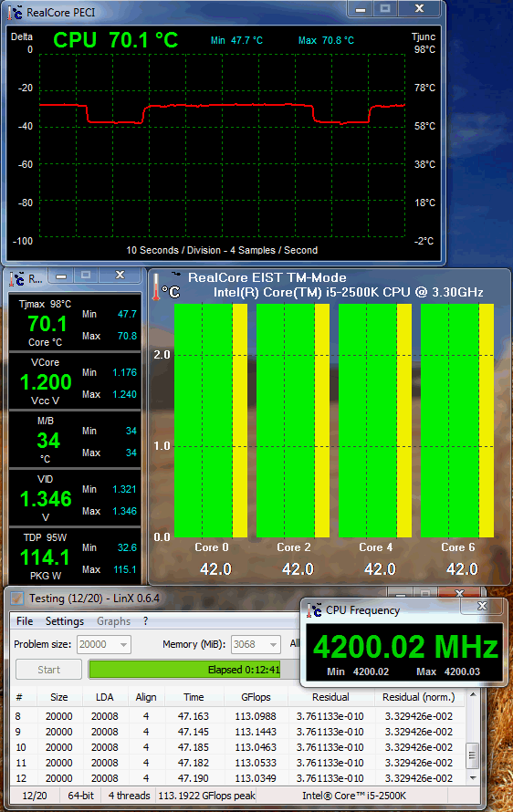The image size is (513, 812).
Task: Click the 12/20 status bar entry
Action: pos(35,796)
